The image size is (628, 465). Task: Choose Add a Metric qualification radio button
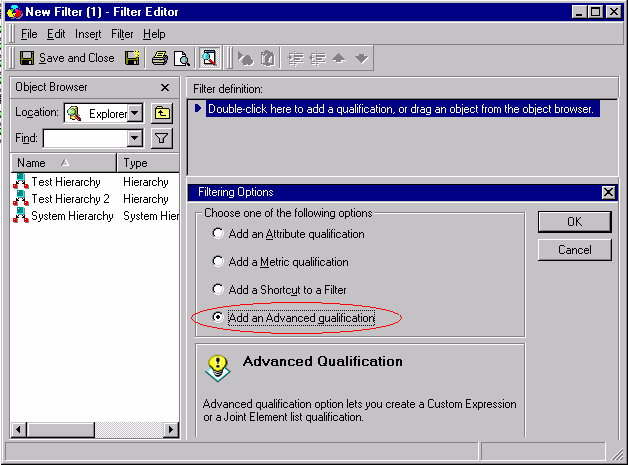[x=218, y=262]
